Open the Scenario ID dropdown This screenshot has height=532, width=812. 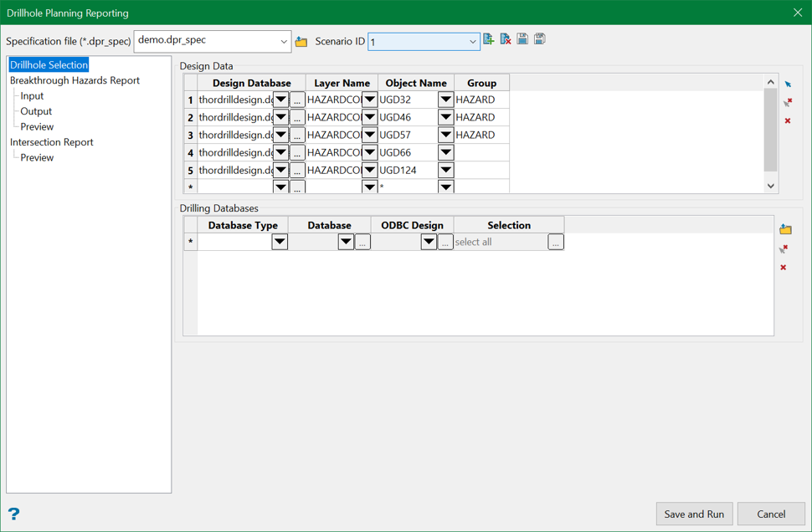coord(472,42)
